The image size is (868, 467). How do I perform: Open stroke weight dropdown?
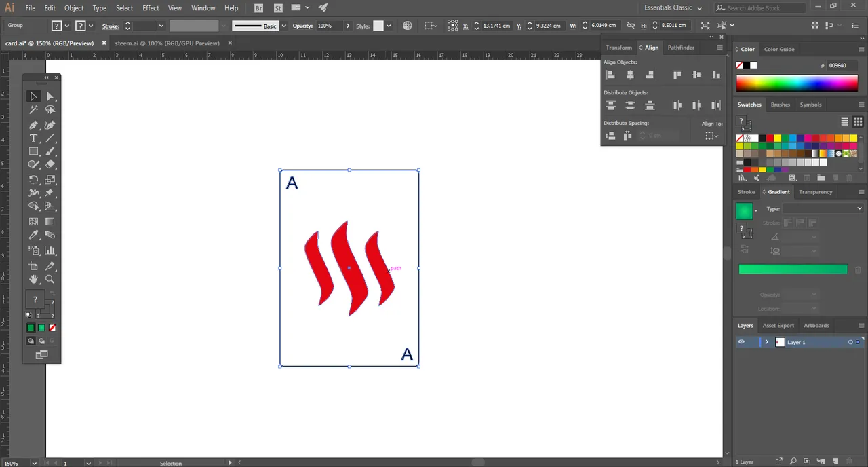(x=161, y=26)
